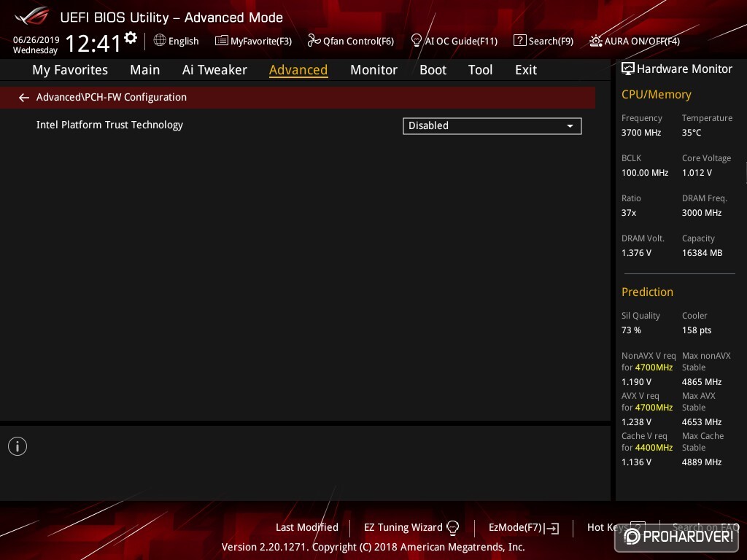Image resolution: width=747 pixels, height=560 pixels.
Task: Click the EZ Tuning Wizard bulb icon
Action: [452, 527]
